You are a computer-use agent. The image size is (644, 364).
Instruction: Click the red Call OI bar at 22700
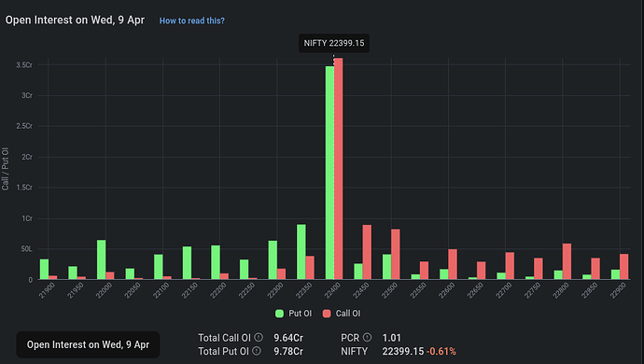coord(510,266)
